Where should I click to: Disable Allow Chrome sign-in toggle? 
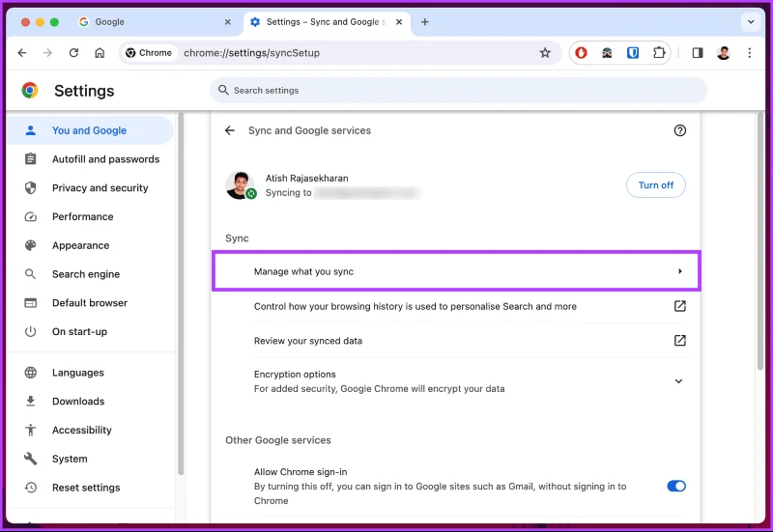click(676, 487)
